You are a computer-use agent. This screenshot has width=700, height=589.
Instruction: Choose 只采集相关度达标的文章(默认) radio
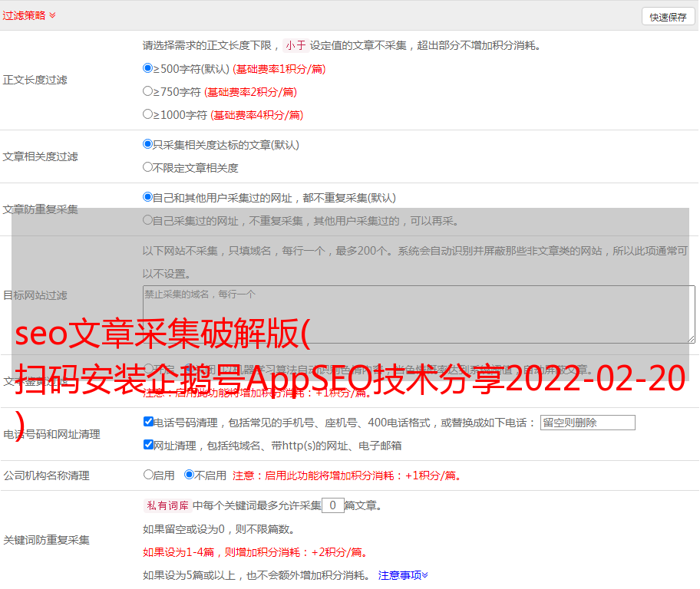[148, 144]
